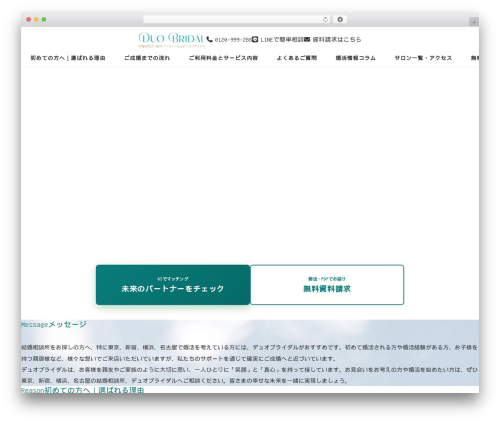Open a new tab with plus button

(474, 22)
